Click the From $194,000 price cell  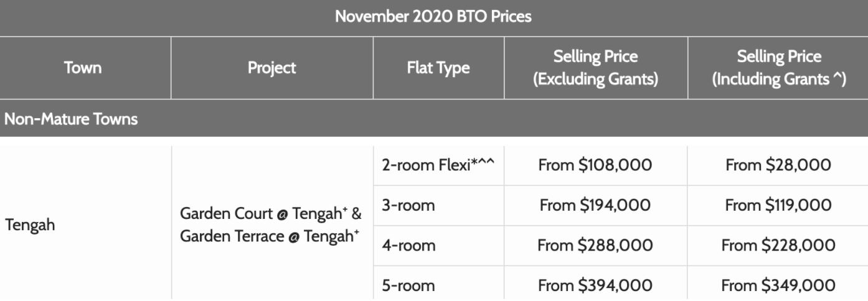point(596,205)
